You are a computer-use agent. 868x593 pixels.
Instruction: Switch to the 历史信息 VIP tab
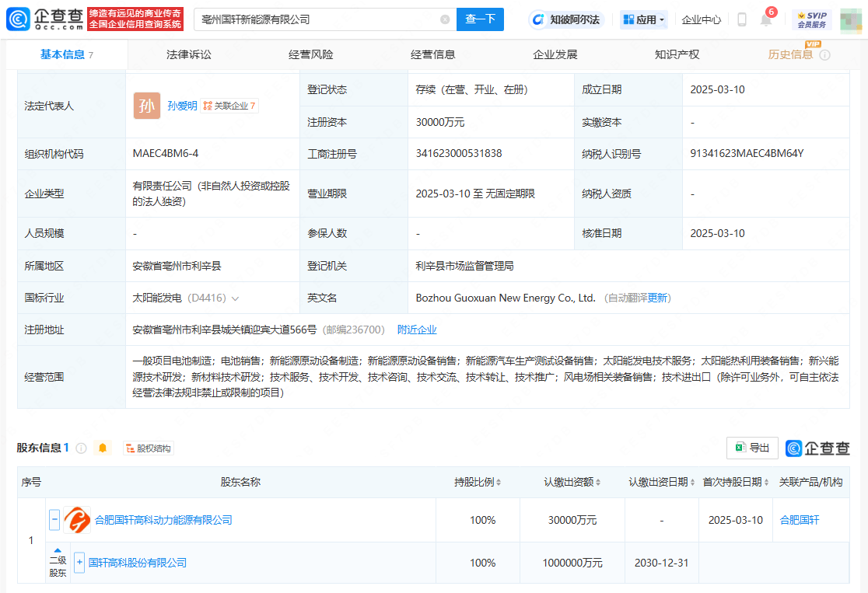(x=790, y=54)
